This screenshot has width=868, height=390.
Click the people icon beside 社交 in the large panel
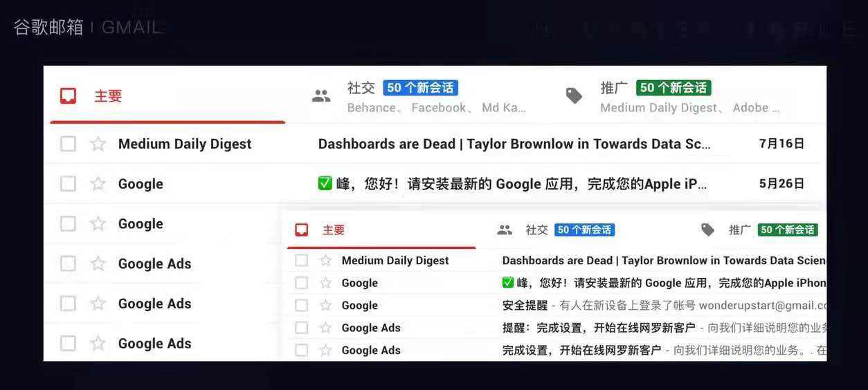point(321,96)
